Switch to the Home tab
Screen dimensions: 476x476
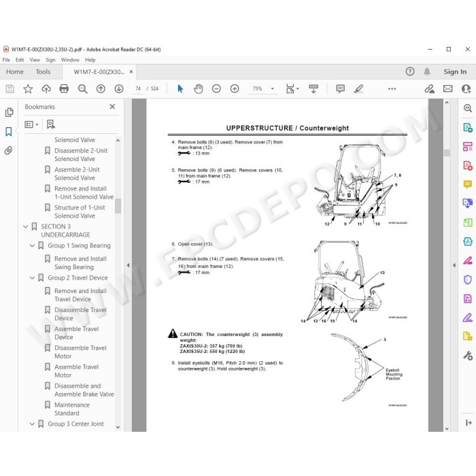tap(15, 72)
